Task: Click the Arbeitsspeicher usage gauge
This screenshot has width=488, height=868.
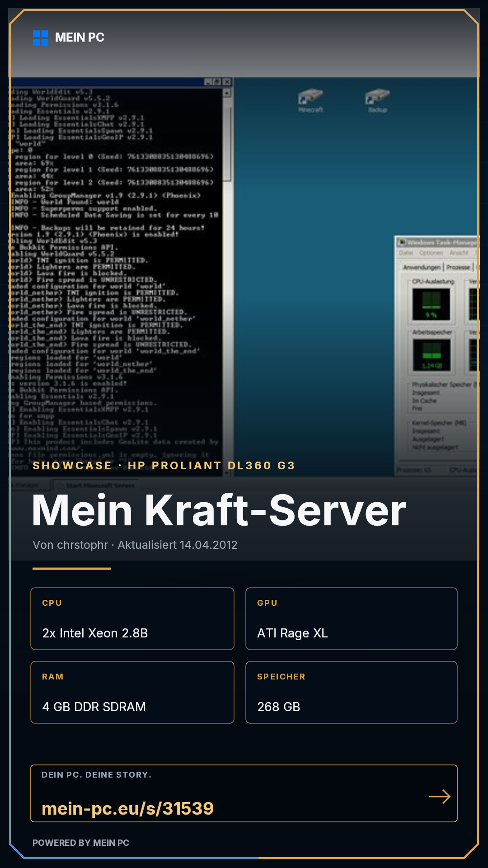Action: (x=432, y=355)
